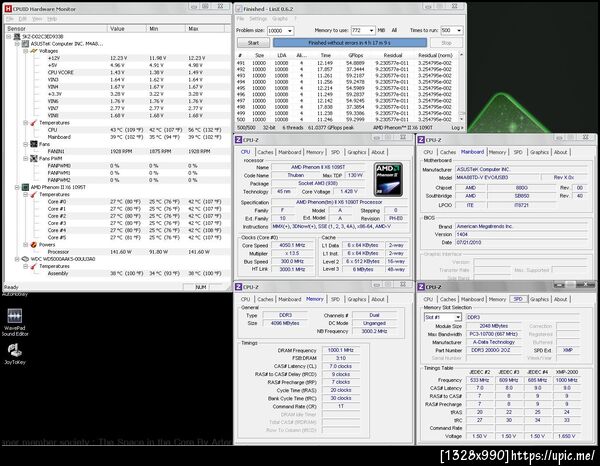
Task: Click the All memory button in LinX
Action: click(394, 30)
